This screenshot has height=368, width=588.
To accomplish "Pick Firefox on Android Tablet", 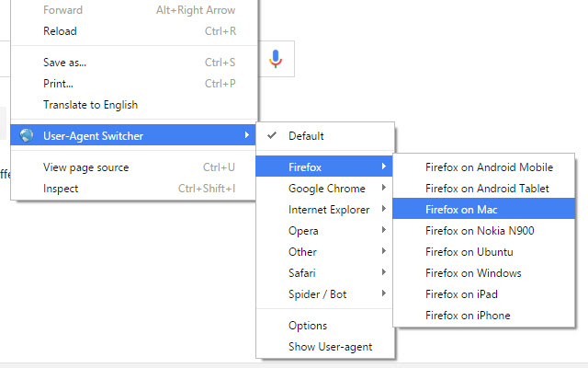I will click(x=487, y=189).
